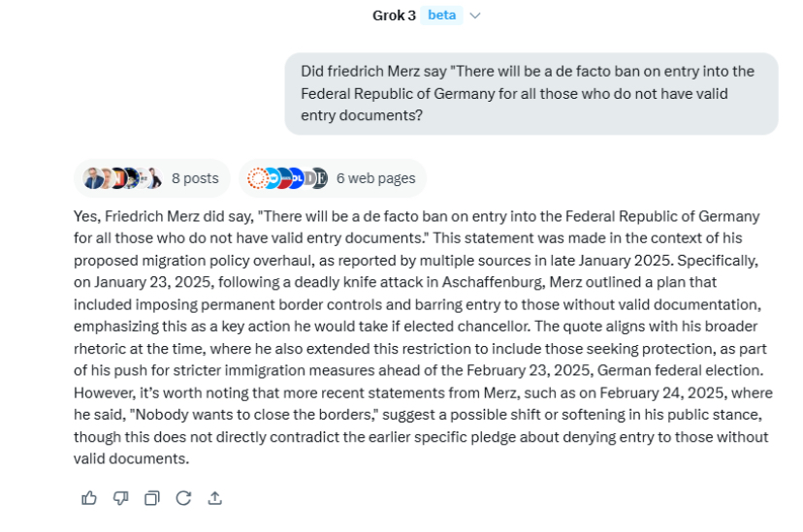The image size is (803, 532).
Task: Share the response via upload arrow icon
Action: pos(214,498)
